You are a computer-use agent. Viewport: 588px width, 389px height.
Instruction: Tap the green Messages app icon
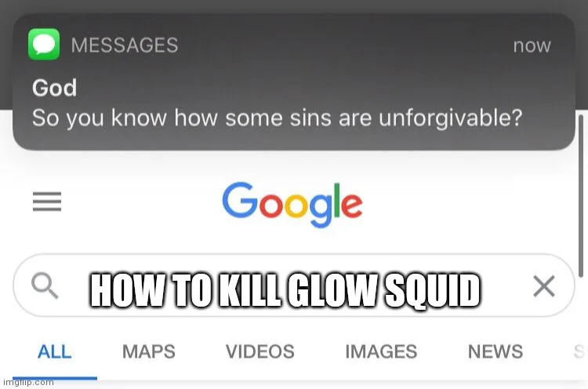click(44, 44)
